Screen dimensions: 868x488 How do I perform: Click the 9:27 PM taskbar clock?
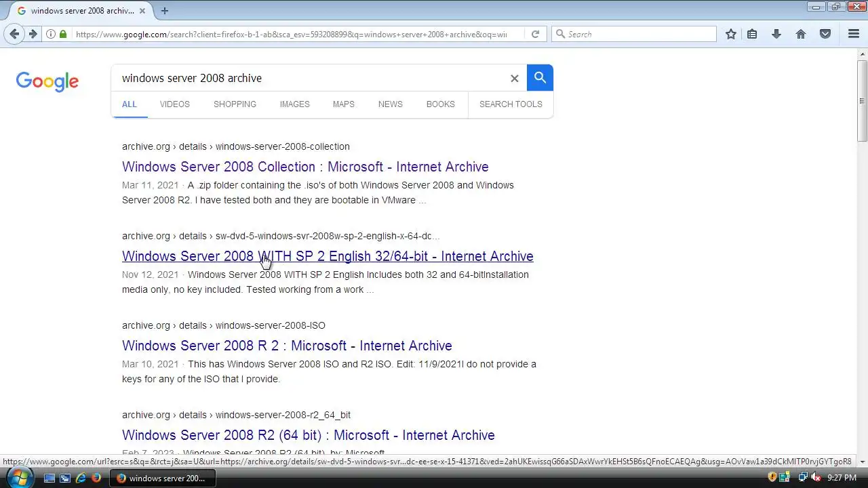coord(842,478)
